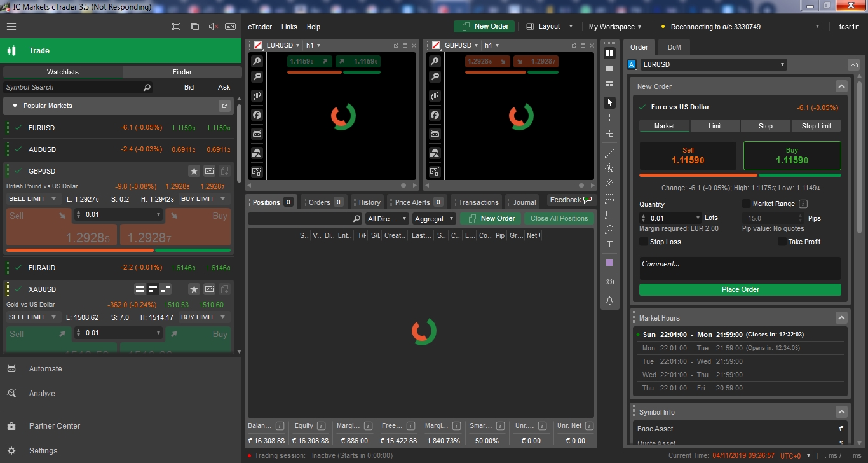Select the trend line drawing tool
The width and height of the screenshot is (868, 463).
[x=610, y=153]
